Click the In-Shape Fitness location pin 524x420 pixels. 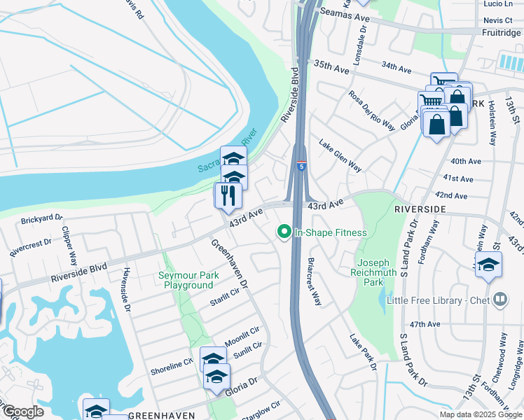point(284,232)
